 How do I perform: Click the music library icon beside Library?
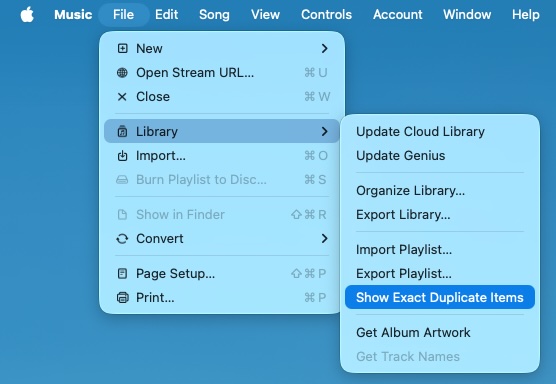[x=122, y=132]
